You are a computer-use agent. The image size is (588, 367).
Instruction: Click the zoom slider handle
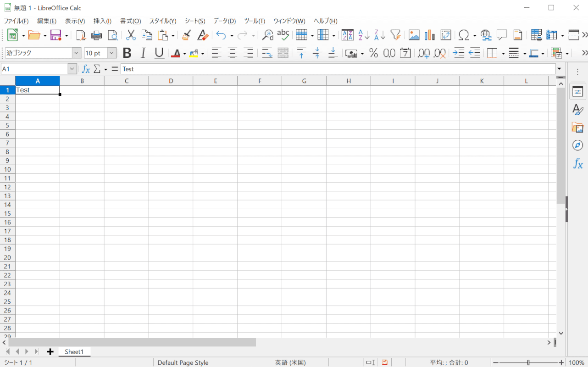pyautogui.click(x=528, y=362)
